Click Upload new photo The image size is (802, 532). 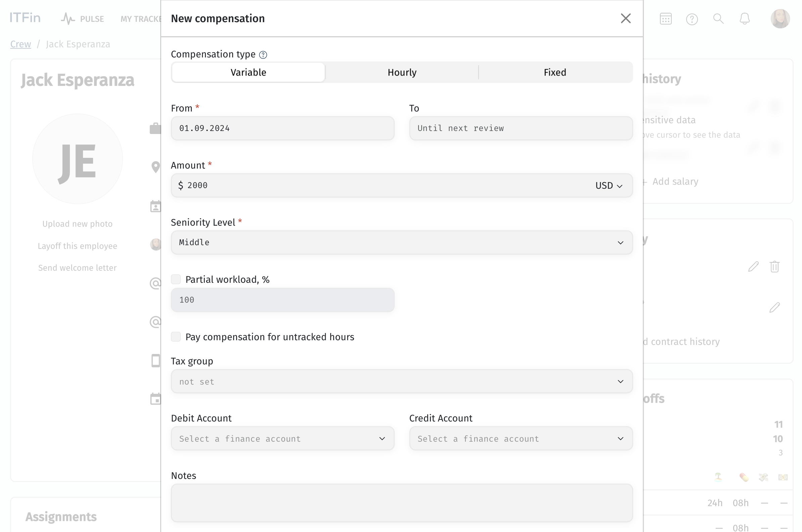tap(77, 224)
